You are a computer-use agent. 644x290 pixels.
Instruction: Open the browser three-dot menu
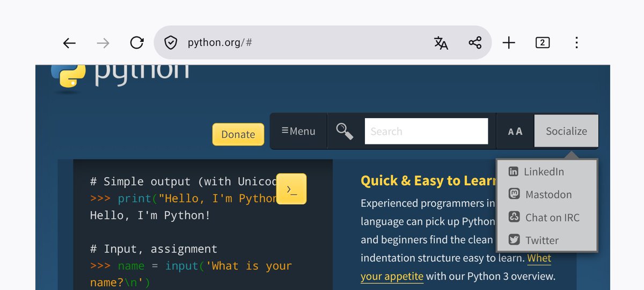pyautogui.click(x=576, y=43)
